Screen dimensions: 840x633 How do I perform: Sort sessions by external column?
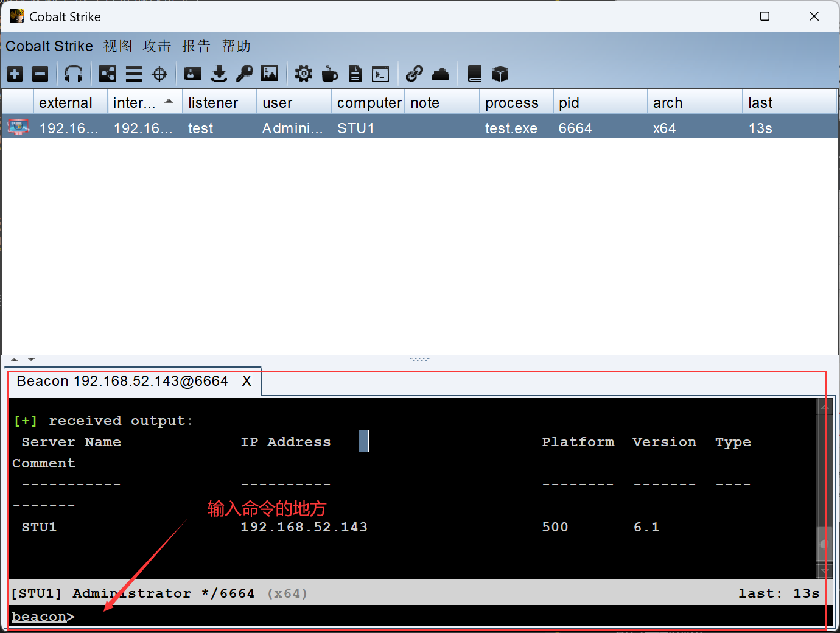coord(71,102)
